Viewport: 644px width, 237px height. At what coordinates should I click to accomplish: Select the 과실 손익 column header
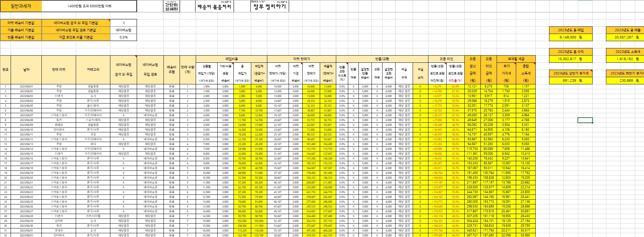click(x=420, y=73)
